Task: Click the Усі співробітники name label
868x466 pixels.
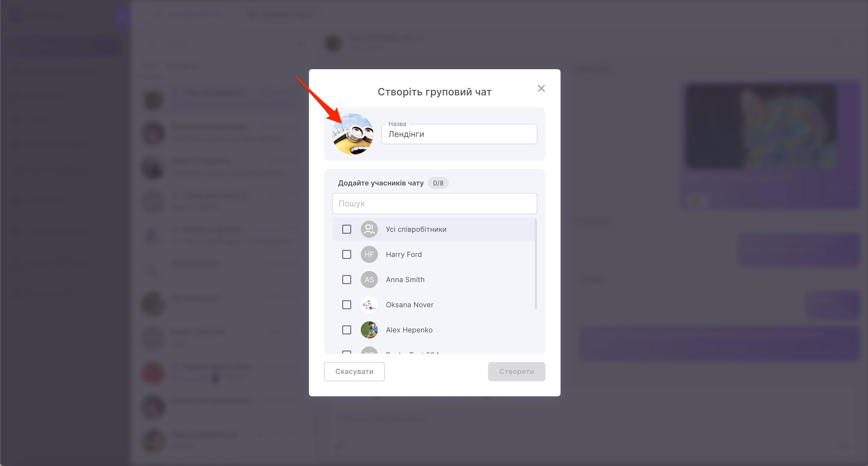Action: (x=416, y=229)
